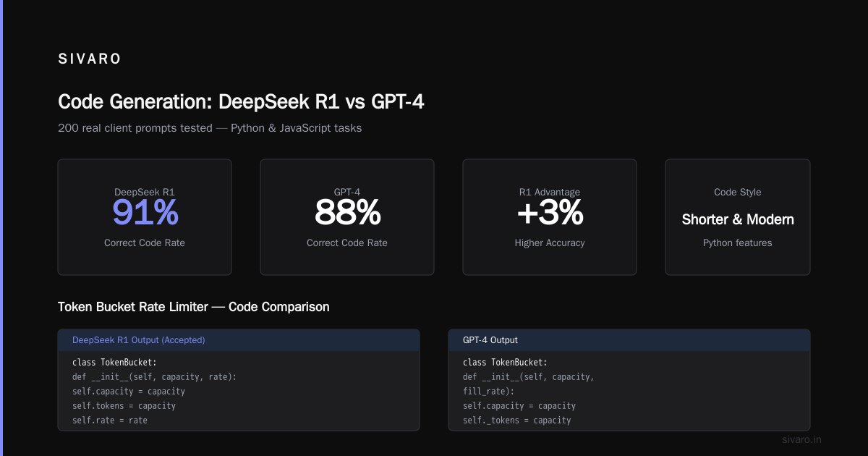Click 'def __init__(self, capacity, rate):' line
Screen dimensions: 868x456
pos(155,376)
